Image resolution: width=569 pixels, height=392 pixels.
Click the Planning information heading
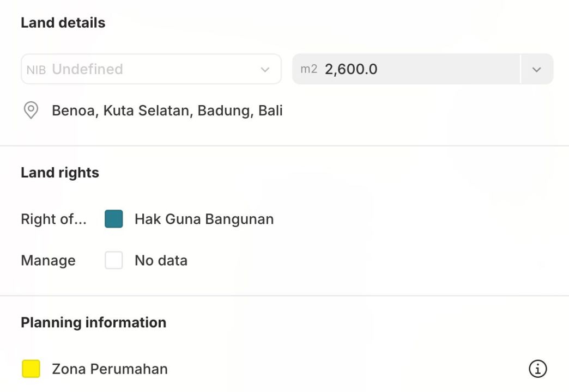(x=93, y=322)
